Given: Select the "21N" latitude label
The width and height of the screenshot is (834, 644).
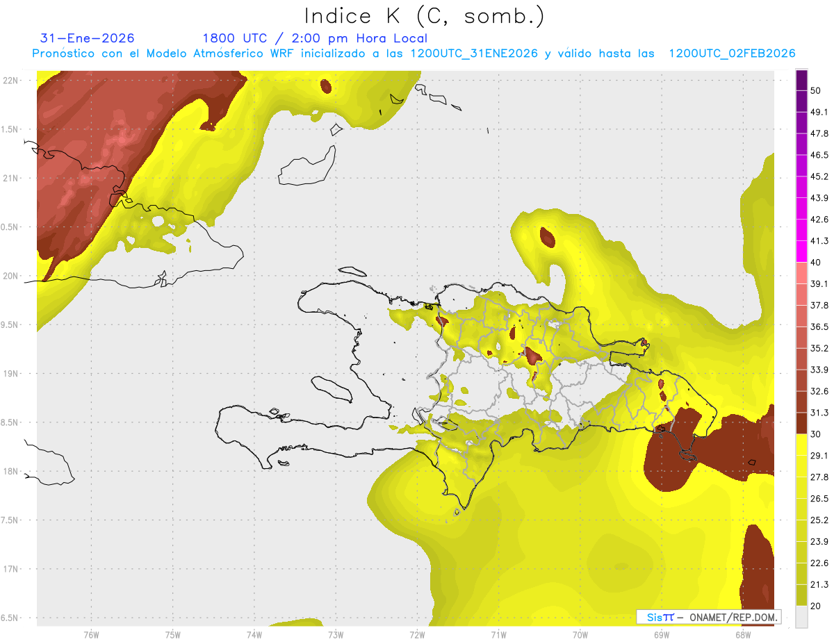Looking at the screenshot, I should [x=10, y=178].
